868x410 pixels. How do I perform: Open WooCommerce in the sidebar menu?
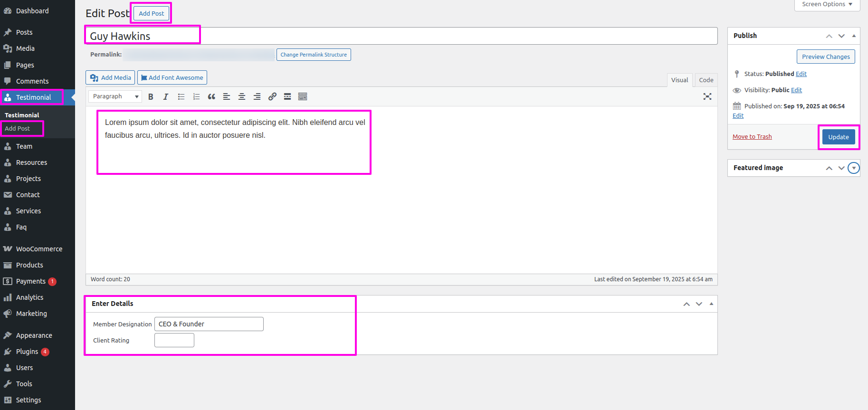pyautogui.click(x=39, y=249)
